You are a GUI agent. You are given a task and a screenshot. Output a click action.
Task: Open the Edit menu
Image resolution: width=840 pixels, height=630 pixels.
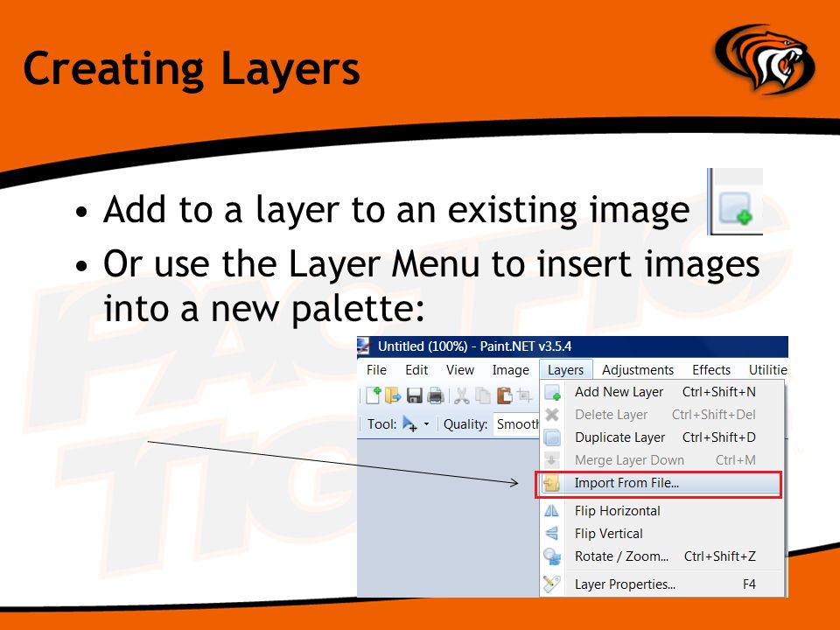coord(416,369)
